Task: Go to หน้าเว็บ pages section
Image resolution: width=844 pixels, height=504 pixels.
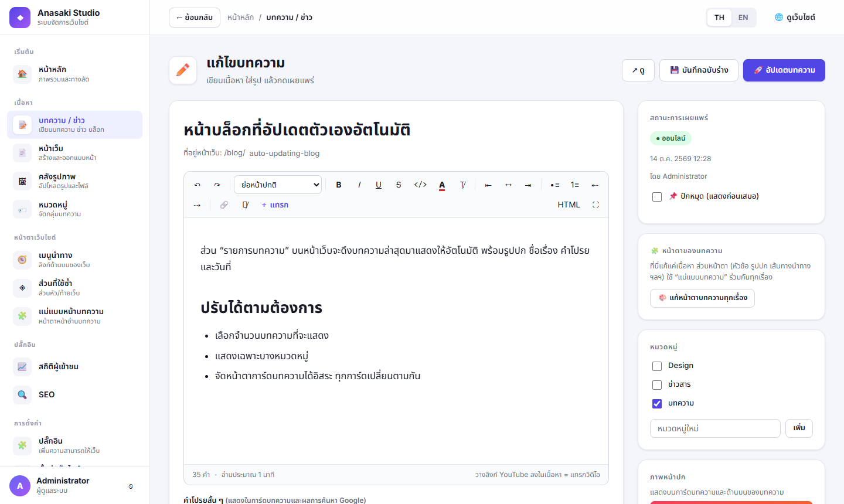Action: 74,153
